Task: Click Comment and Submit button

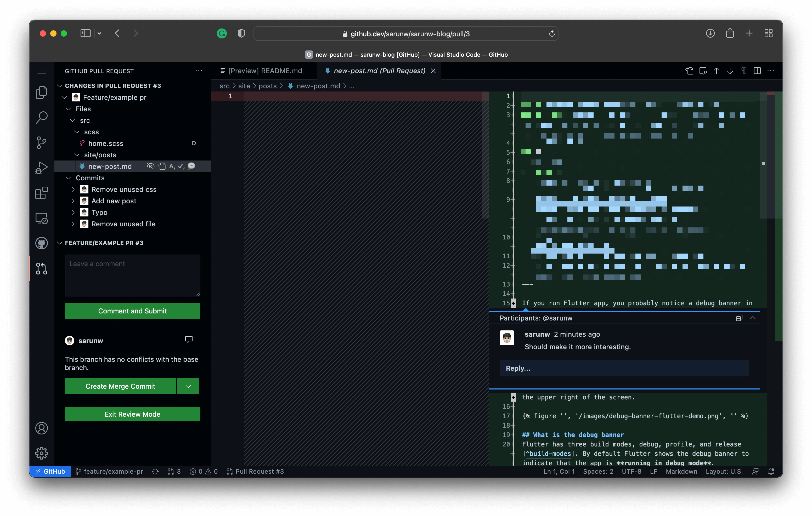Action: (x=132, y=311)
